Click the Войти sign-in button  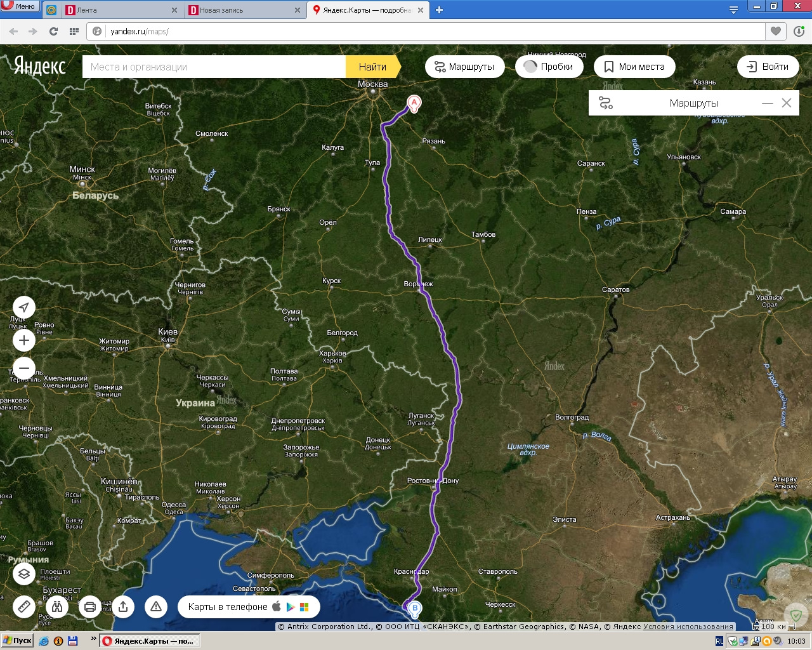point(768,67)
